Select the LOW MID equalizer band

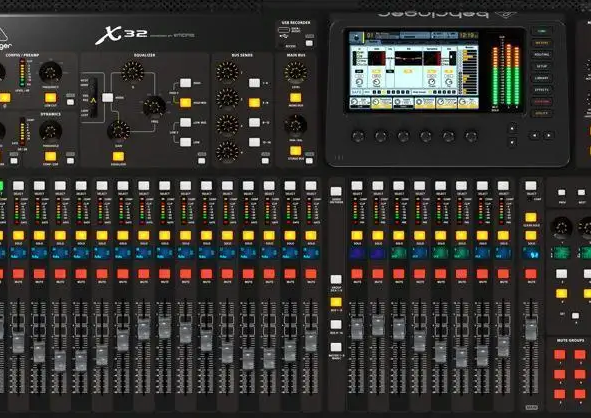185,122
